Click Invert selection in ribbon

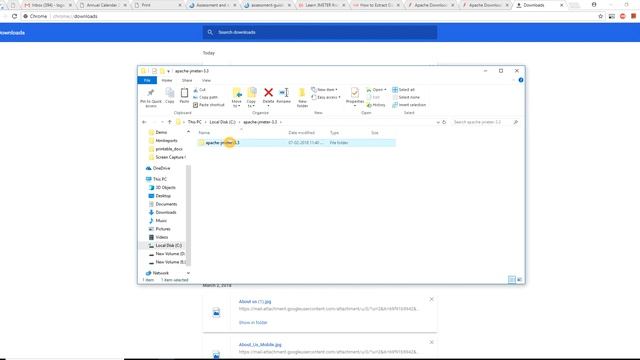[409, 105]
